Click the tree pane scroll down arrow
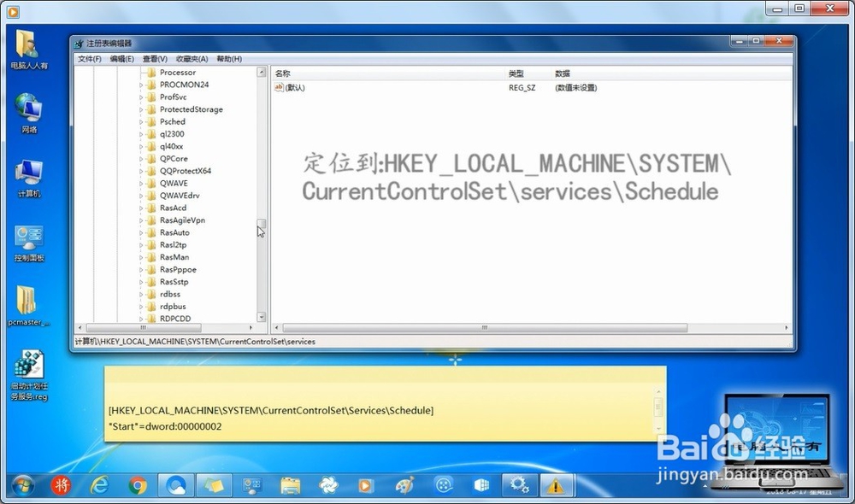Image resolution: width=855 pixels, height=504 pixels. [x=262, y=317]
